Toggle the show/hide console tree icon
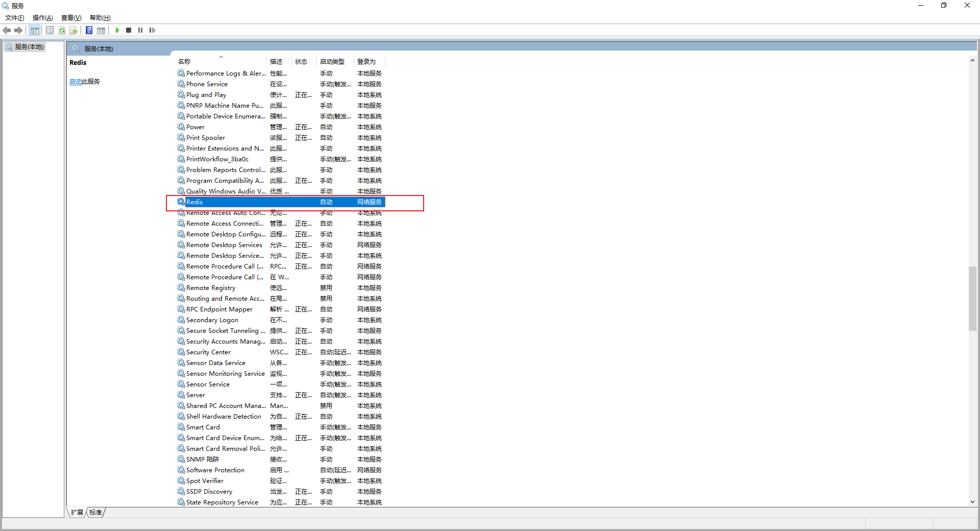The image size is (980, 531). [35, 31]
